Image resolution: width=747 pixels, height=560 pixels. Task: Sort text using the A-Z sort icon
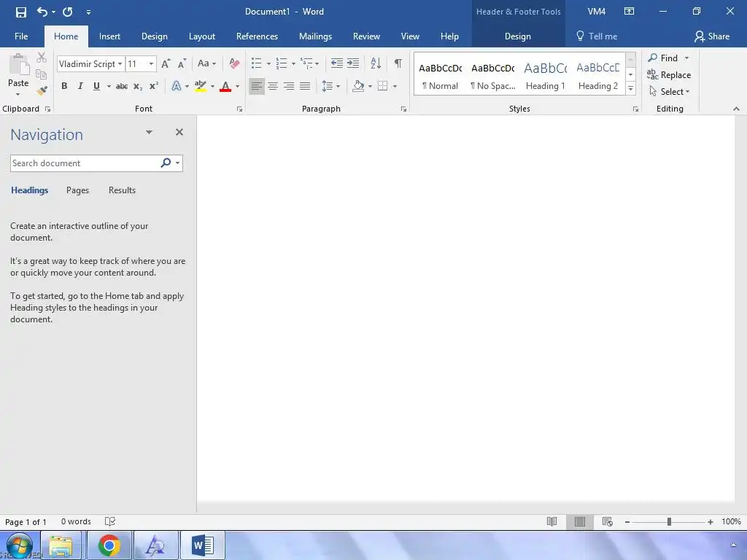click(376, 63)
